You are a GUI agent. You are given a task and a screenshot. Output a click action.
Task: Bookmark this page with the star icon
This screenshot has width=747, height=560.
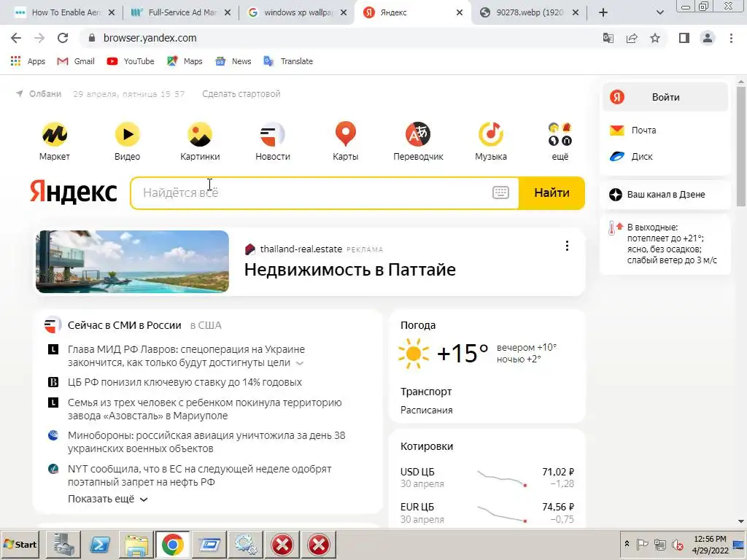point(655,38)
